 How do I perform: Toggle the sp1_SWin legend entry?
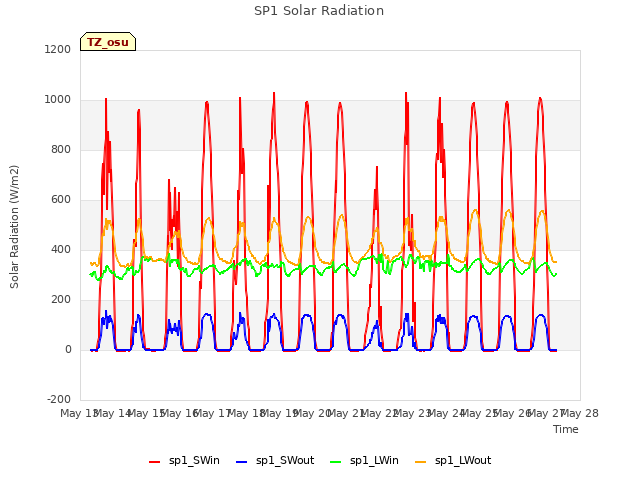coord(184,461)
